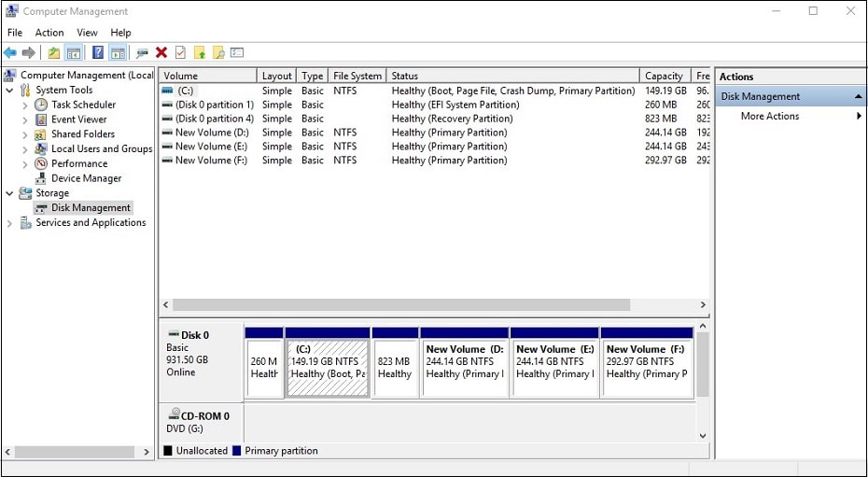Select New Volume (D:) list row
The image size is (868, 477).
point(435,133)
